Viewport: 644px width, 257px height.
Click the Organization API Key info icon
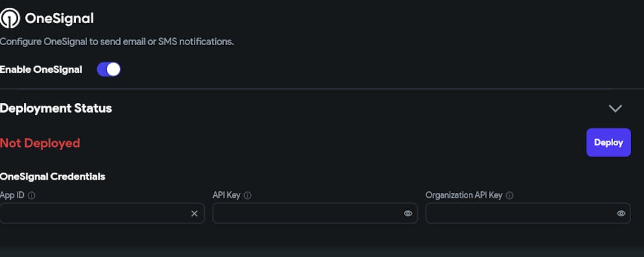pos(509,196)
